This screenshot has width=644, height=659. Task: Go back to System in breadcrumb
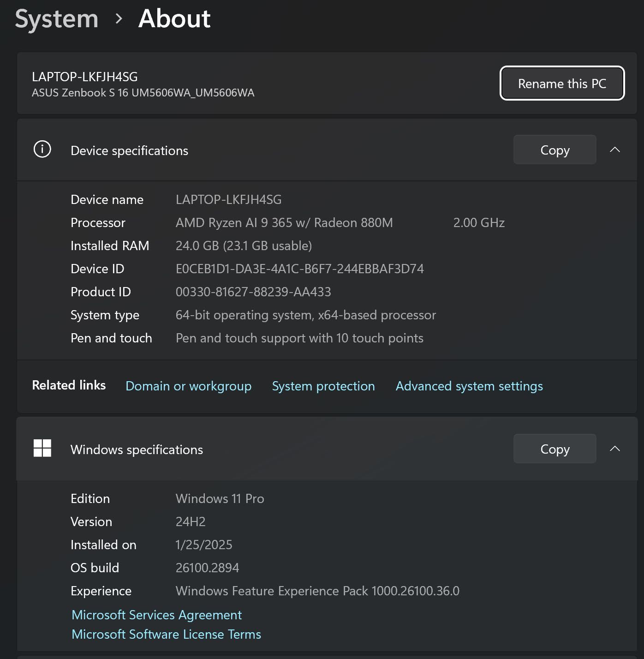tap(56, 19)
